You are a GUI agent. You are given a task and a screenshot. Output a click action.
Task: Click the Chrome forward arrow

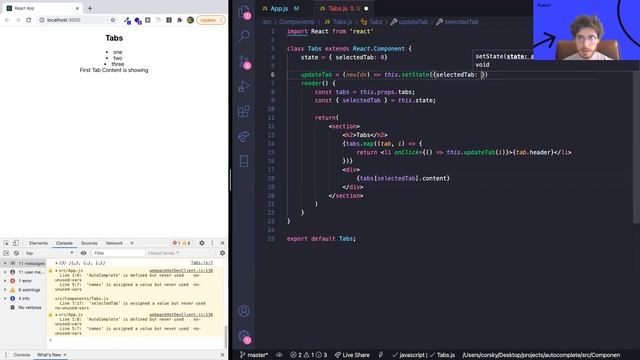click(x=18, y=20)
